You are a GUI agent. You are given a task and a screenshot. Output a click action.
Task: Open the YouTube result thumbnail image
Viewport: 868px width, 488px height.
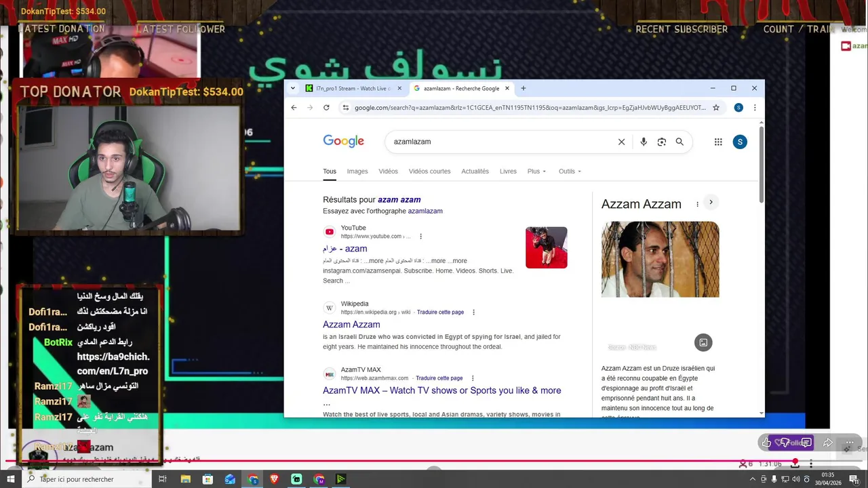[x=547, y=247]
